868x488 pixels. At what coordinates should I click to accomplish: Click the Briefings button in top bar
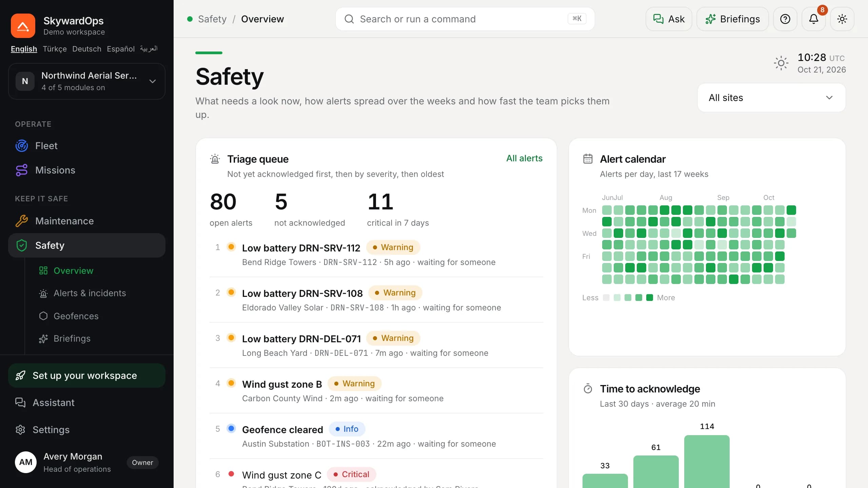click(733, 19)
